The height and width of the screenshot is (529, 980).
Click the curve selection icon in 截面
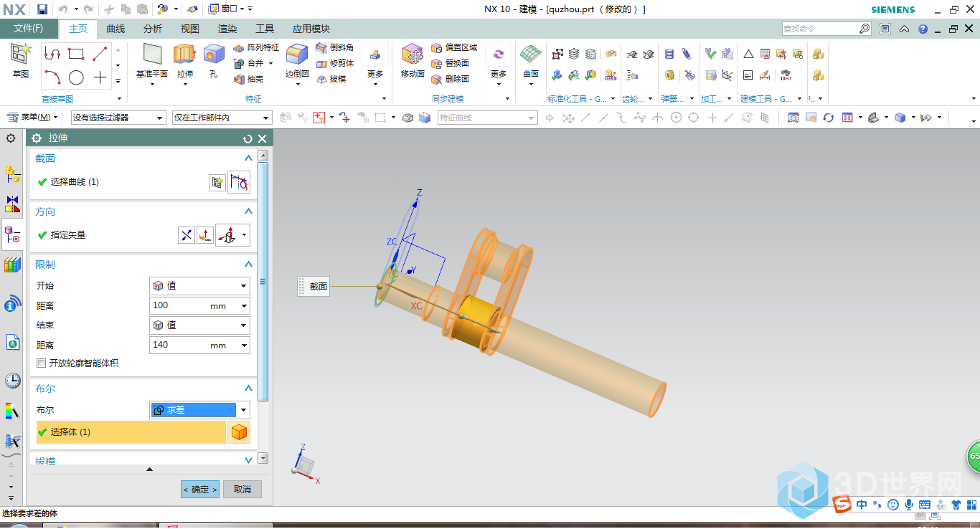239,183
